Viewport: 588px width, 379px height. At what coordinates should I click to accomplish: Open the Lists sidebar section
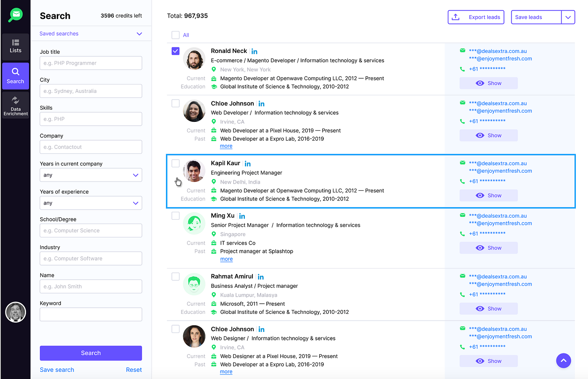pos(16,46)
